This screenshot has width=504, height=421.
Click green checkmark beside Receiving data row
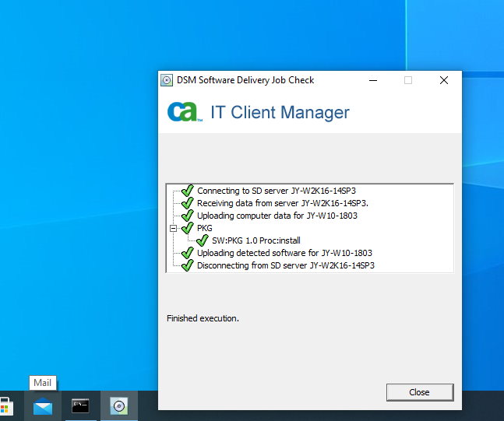(x=188, y=203)
